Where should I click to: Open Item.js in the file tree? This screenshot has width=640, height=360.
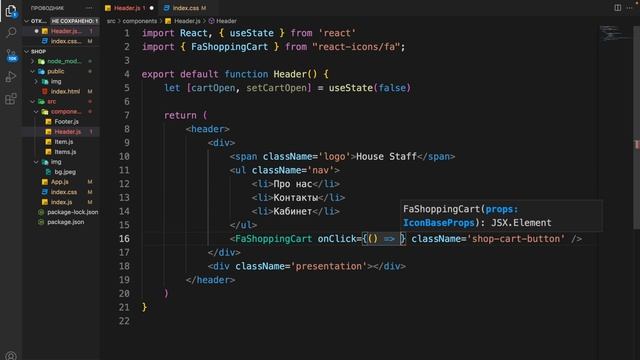(x=64, y=142)
